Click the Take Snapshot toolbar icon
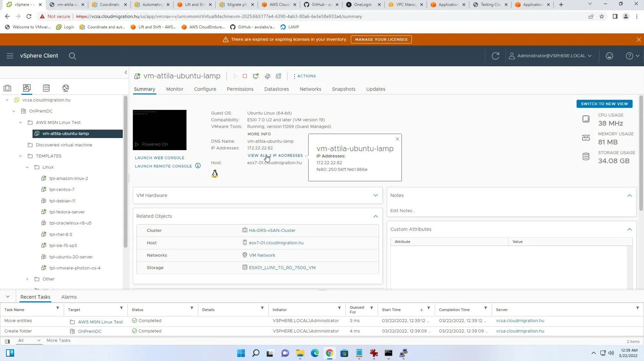The image size is (644, 361). (x=278, y=76)
